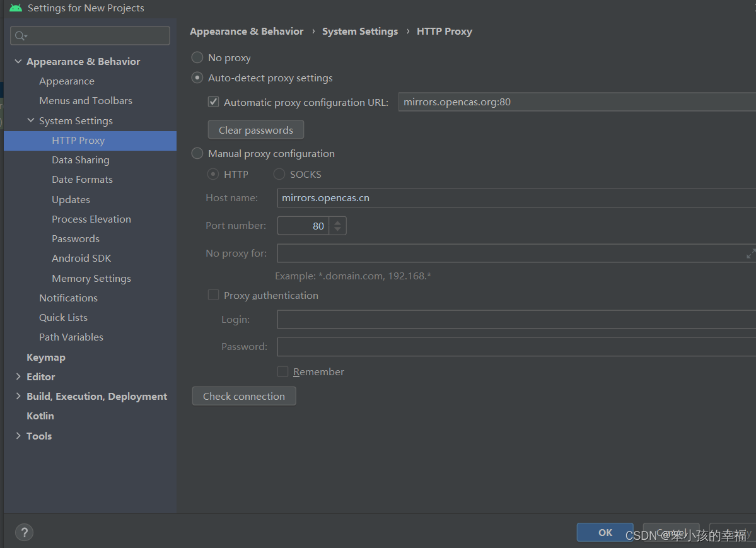Choose the HTTP proxy type radio
This screenshot has width=756, height=548.
click(x=212, y=174)
